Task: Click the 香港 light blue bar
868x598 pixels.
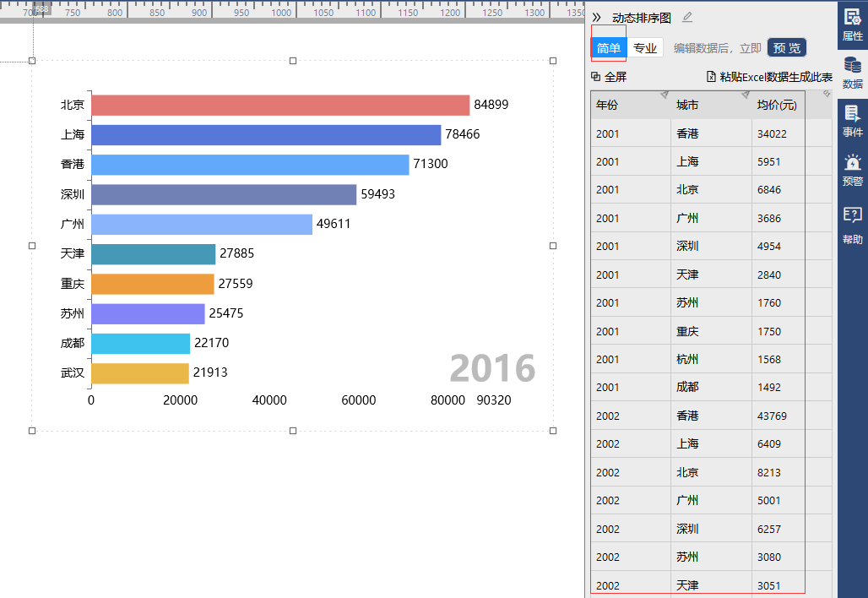Action: coord(250,165)
